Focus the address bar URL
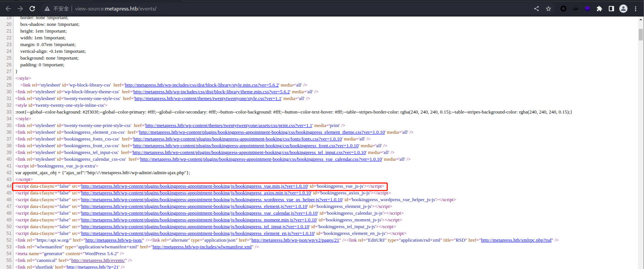Image resolution: width=644 pixels, height=269 pixels. tap(116, 9)
